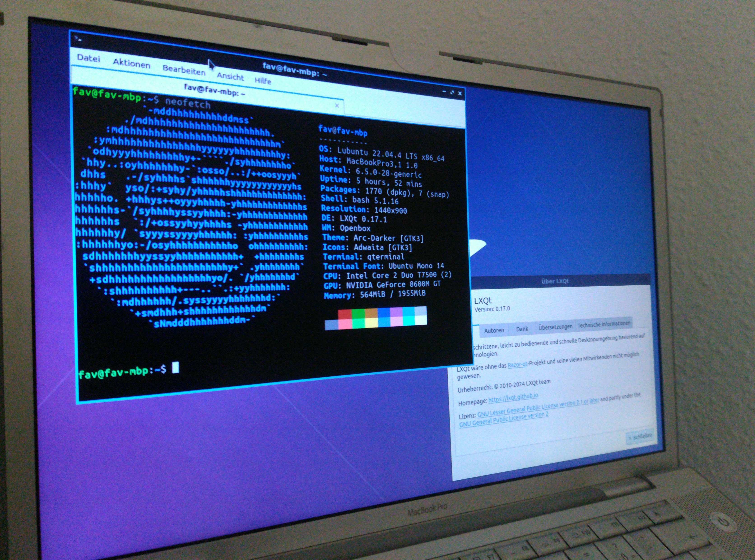The height and width of the screenshot is (560, 755).
Task: Open the GNU General Public License version 2 link
Action: [504, 419]
